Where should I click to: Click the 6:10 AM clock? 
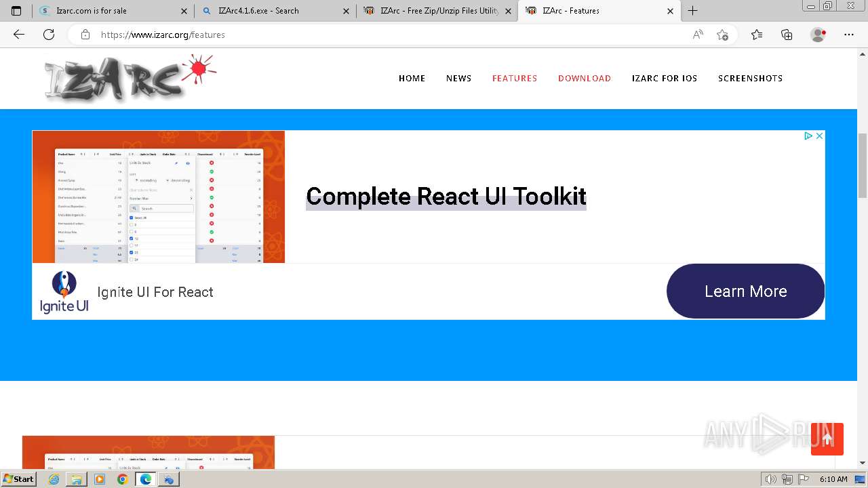(833, 479)
